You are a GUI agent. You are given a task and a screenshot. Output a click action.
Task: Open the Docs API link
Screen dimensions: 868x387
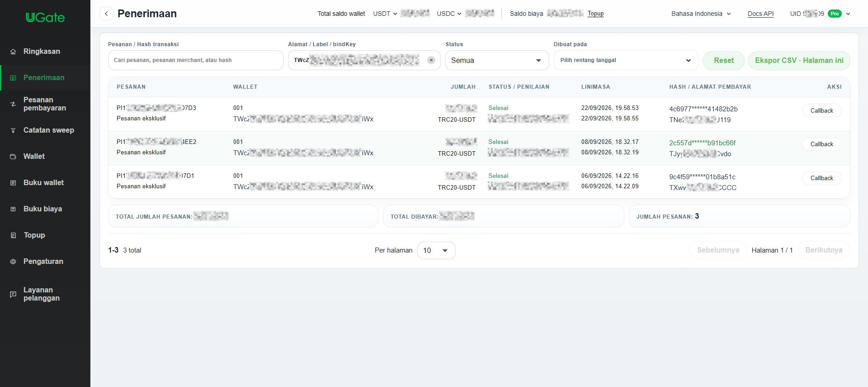point(760,14)
